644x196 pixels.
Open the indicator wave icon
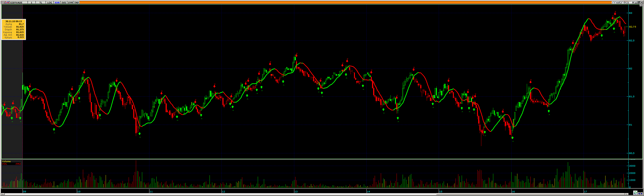tap(7, 2)
